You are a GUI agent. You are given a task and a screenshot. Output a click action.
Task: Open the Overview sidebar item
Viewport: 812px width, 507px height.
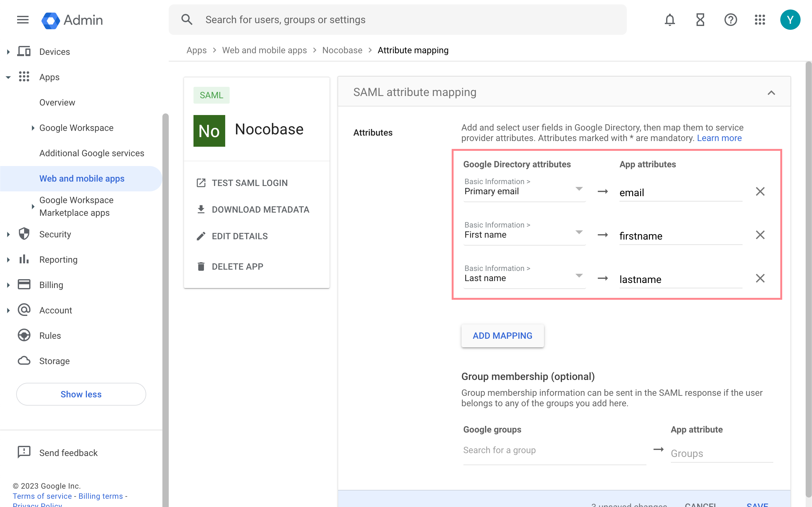[57, 103]
